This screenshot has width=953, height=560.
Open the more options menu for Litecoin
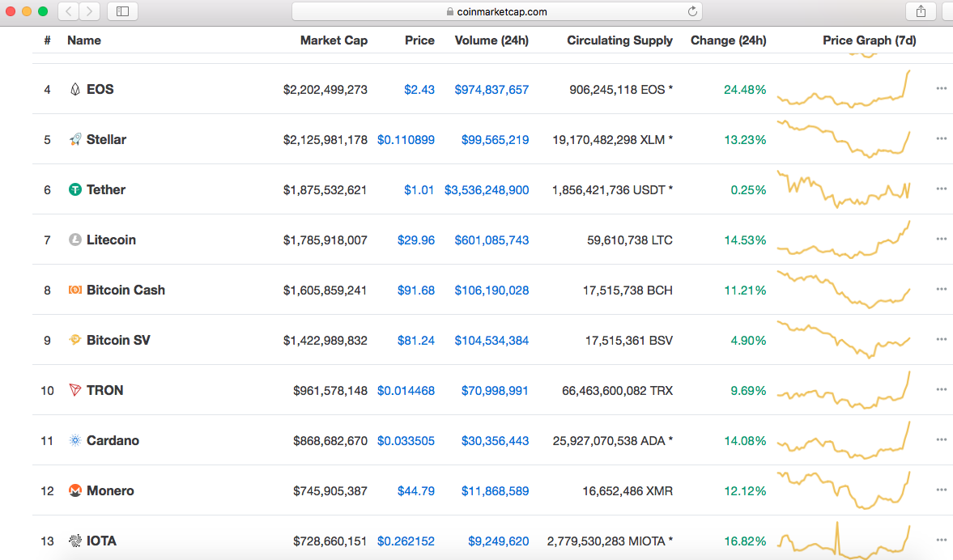point(942,240)
